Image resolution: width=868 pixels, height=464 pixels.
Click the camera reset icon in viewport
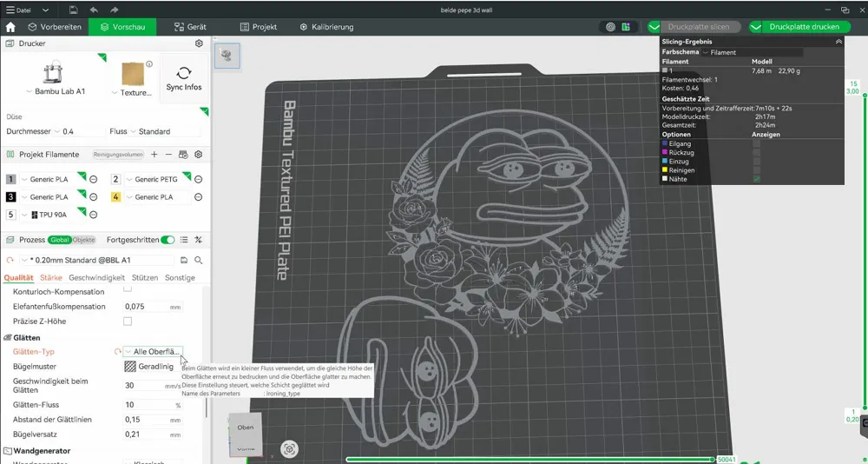[289, 449]
